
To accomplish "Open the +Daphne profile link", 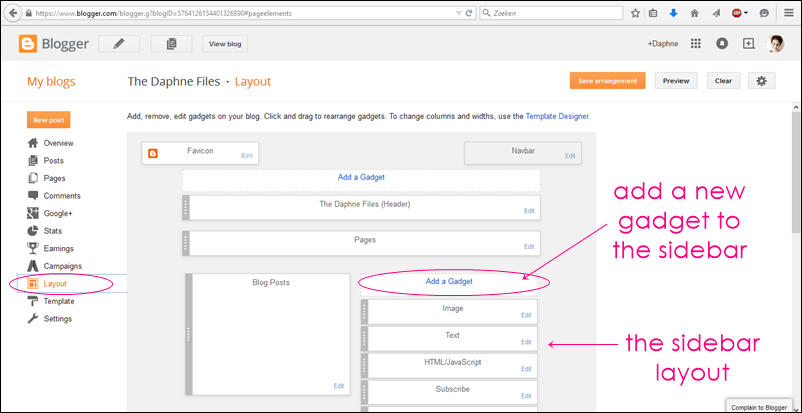I will tap(663, 44).
